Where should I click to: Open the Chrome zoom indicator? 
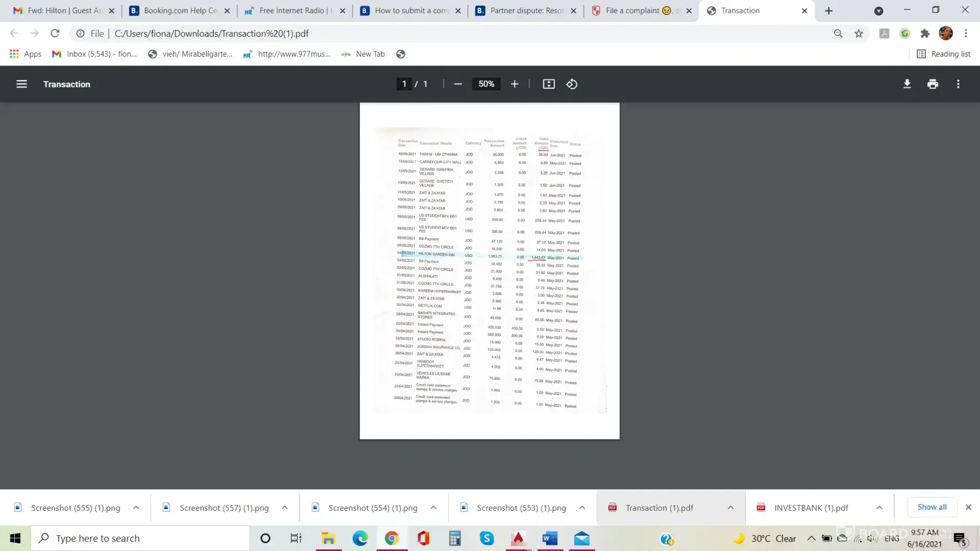click(x=838, y=34)
